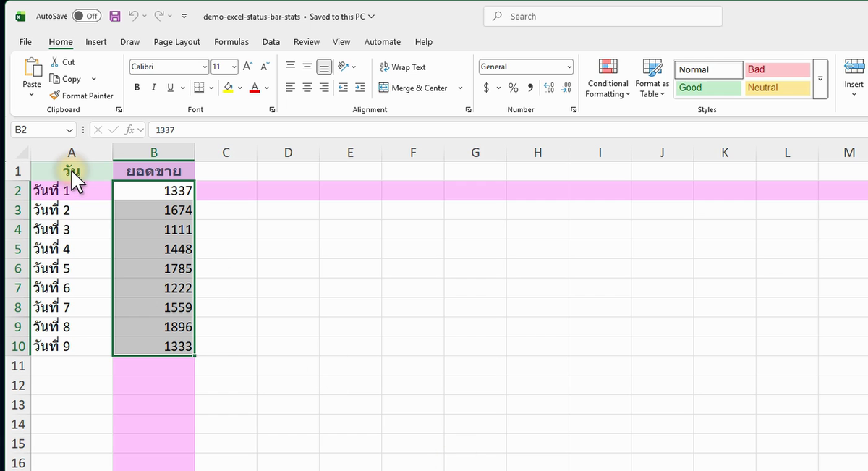The width and height of the screenshot is (868, 471).
Task: Click the Center alignment icon
Action: click(307, 88)
